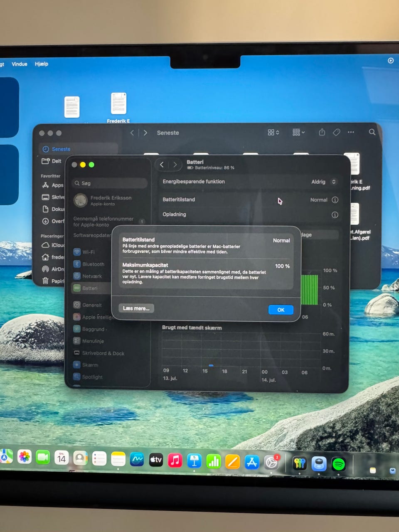399x532 pixels.
Task: Open Wi-Fi settings in sidebar
Action: pyautogui.click(x=84, y=252)
